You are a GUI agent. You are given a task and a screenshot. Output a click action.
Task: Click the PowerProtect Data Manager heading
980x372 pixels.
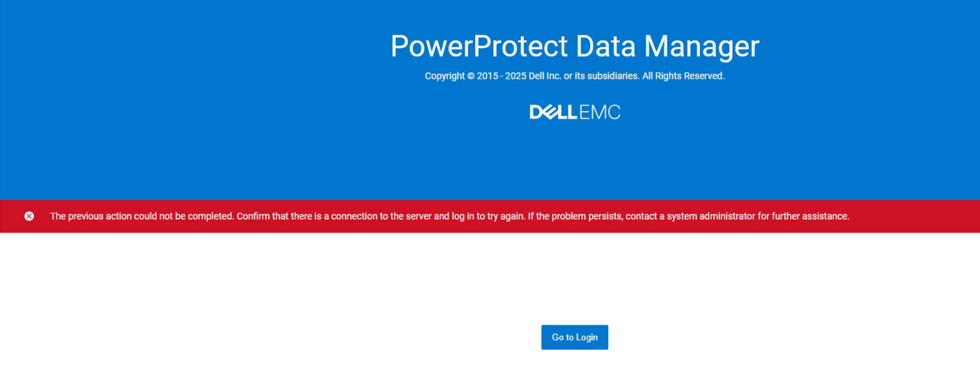[x=574, y=46]
